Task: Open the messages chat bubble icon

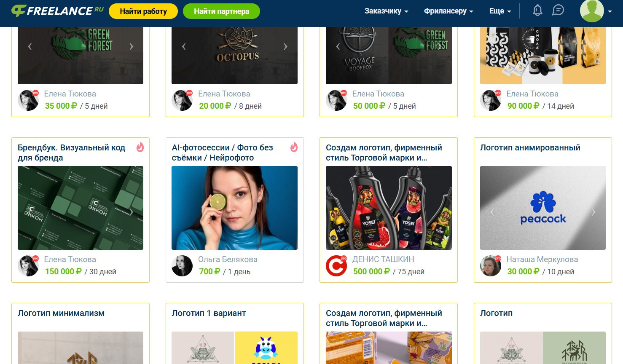Action: [x=558, y=11]
